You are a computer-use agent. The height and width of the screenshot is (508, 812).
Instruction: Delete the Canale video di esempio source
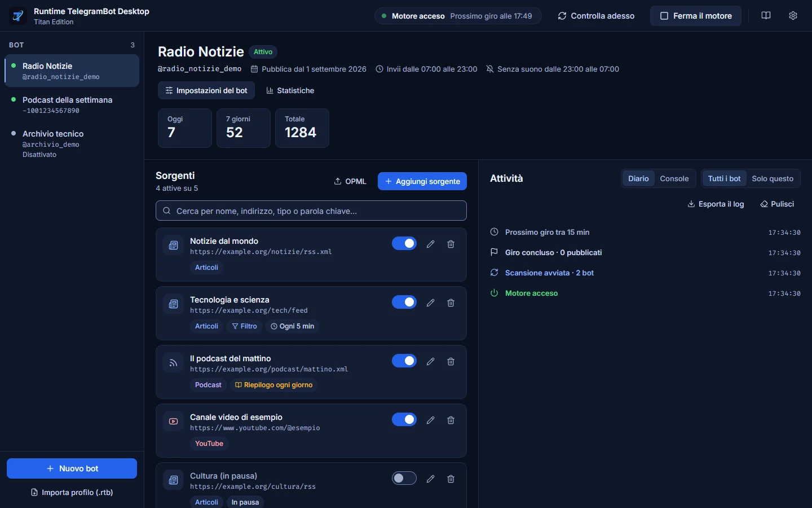pyautogui.click(x=451, y=420)
